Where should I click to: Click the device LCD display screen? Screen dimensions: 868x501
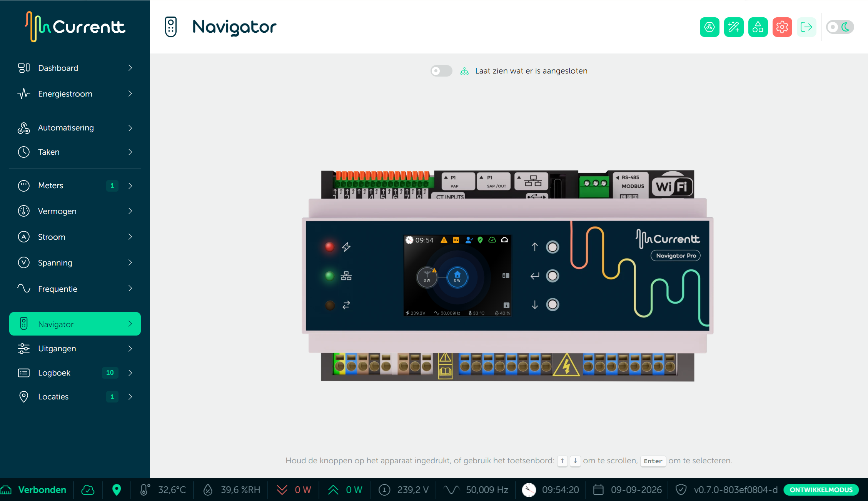(457, 276)
